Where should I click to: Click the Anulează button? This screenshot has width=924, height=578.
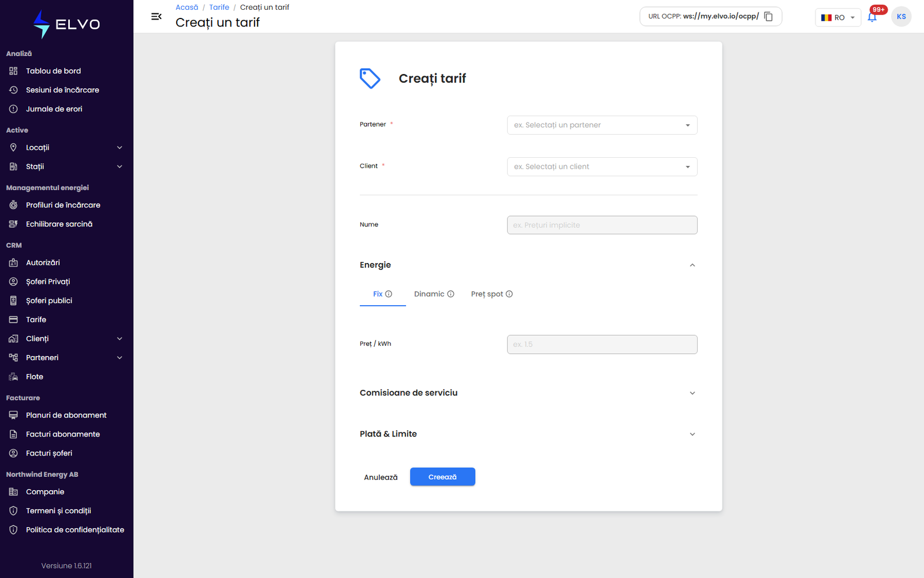click(381, 477)
